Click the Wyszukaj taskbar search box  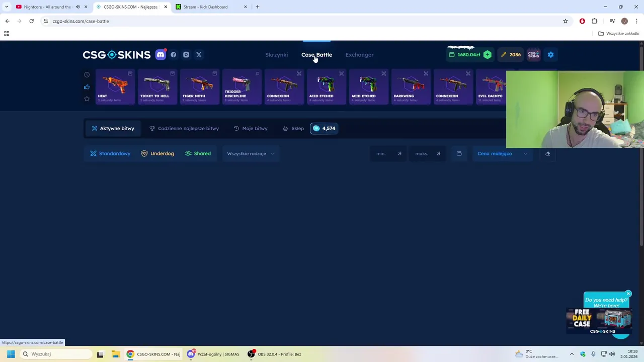tap(55, 354)
